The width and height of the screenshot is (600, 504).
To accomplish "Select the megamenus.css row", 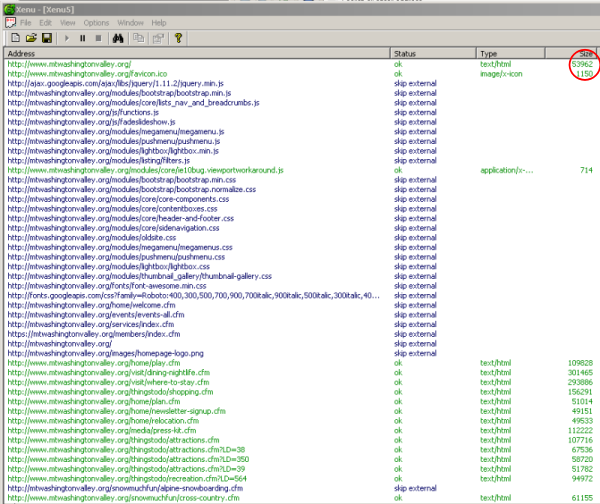I will (300, 247).
